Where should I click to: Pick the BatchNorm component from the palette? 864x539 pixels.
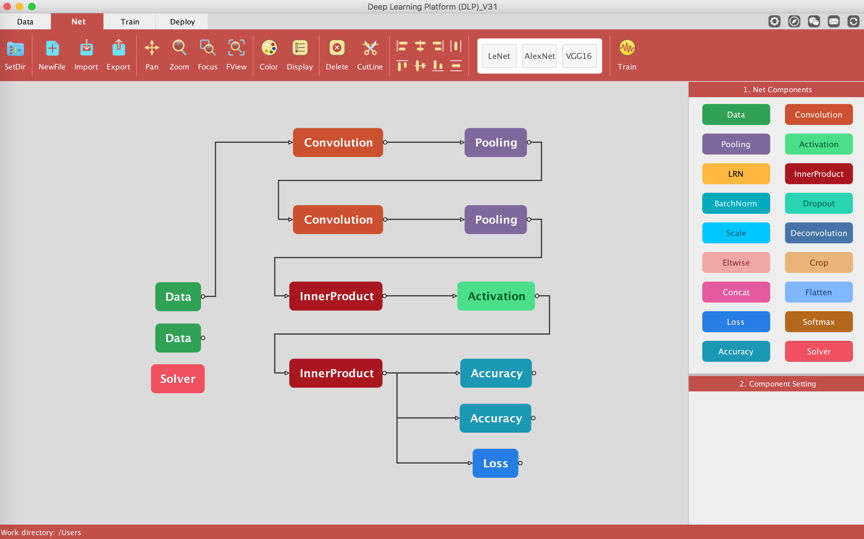click(736, 203)
